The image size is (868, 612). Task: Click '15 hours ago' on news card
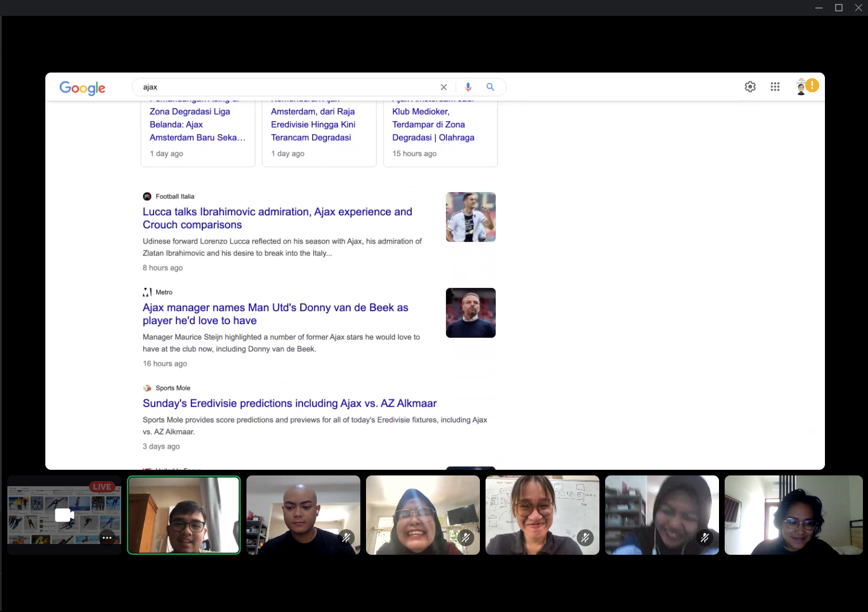point(415,154)
